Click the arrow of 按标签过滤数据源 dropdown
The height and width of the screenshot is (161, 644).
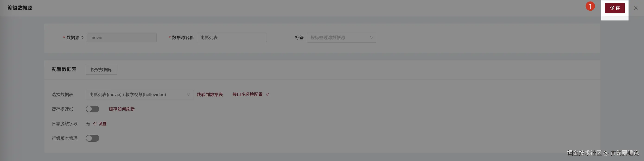[x=372, y=38]
